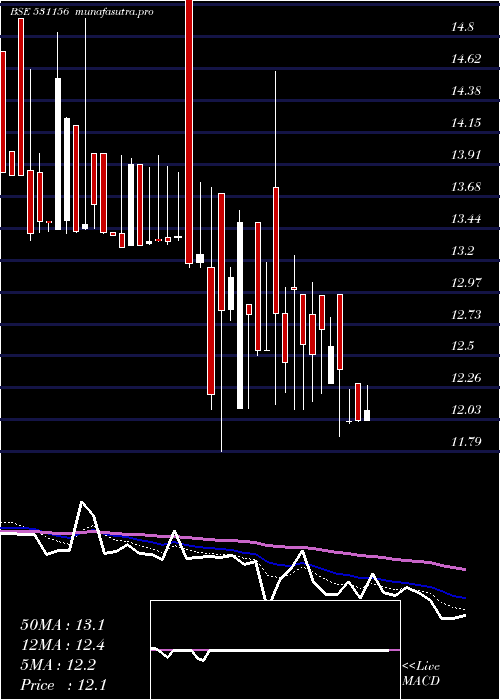Select the 14.62 price axis label

coord(466,59)
